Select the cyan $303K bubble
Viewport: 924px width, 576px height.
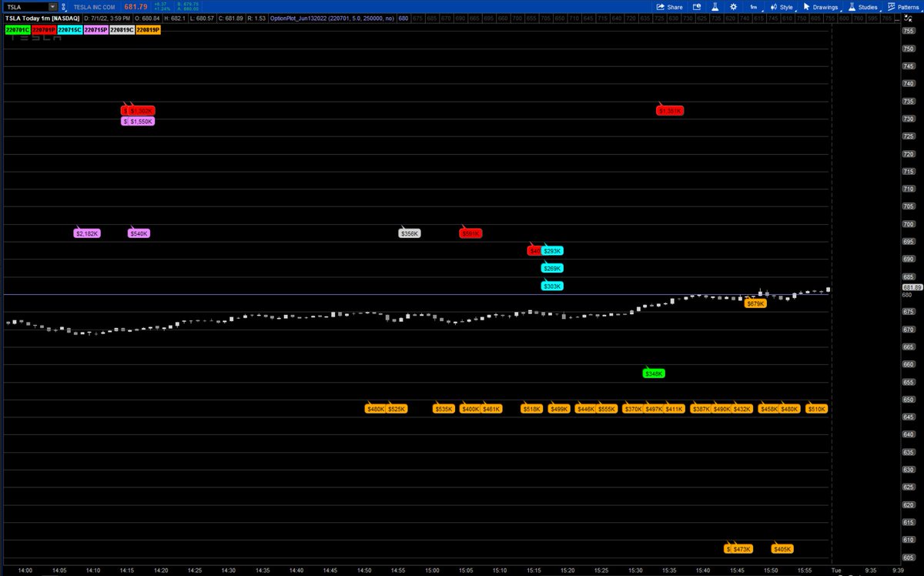point(552,286)
